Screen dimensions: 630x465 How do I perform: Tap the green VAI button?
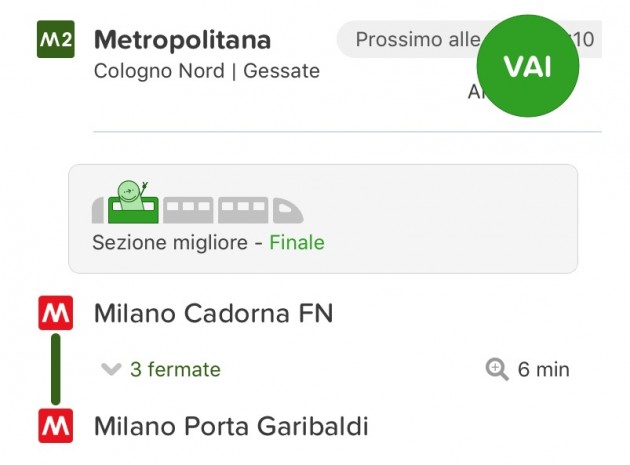(527, 66)
